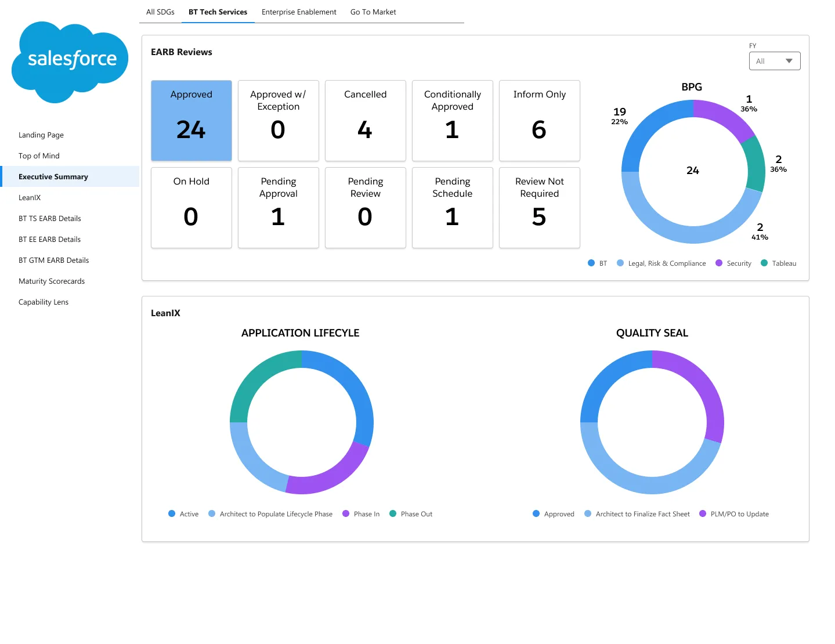Screen dimensions: 835x644
Task: Toggle the PLM/PO to Update legend item
Action: pyautogui.click(x=734, y=514)
